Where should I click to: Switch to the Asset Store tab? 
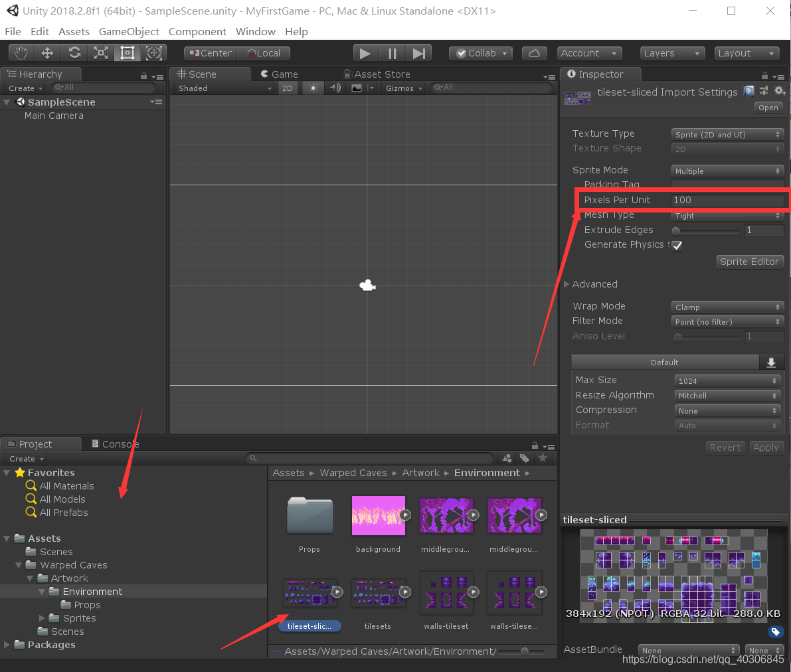[377, 74]
